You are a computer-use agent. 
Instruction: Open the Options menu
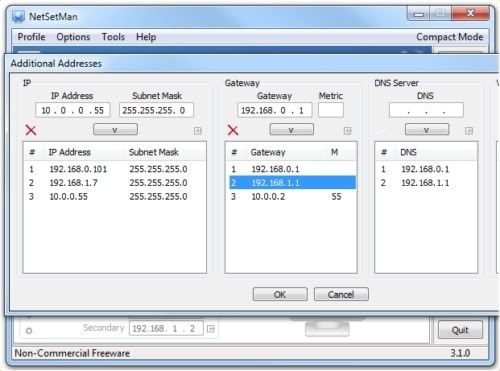(x=73, y=37)
